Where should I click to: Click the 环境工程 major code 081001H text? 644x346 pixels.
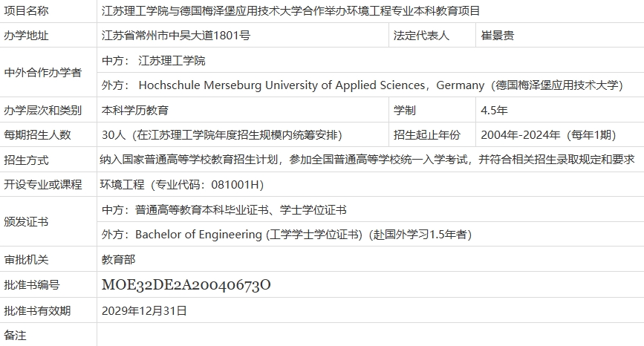point(182,185)
